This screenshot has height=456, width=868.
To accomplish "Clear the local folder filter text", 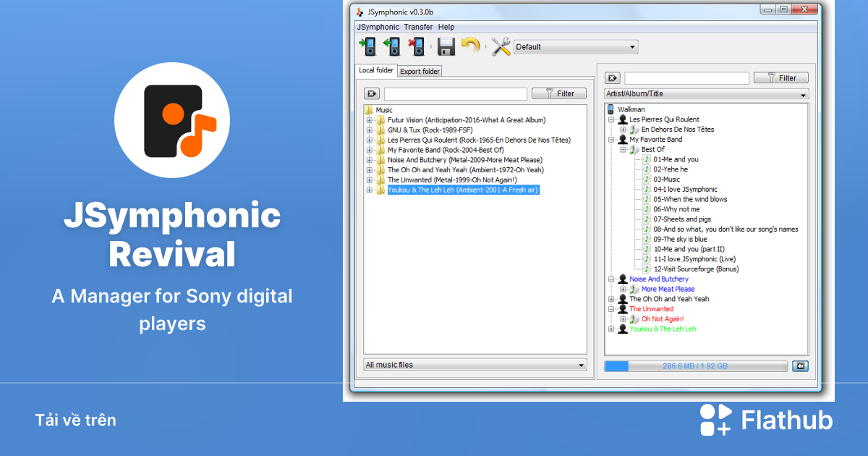I will [373, 93].
